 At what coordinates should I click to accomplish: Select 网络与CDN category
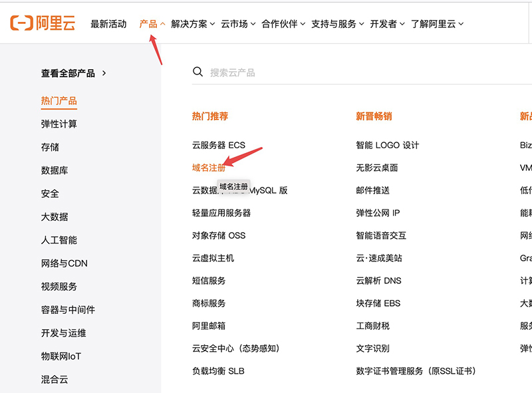click(x=64, y=263)
